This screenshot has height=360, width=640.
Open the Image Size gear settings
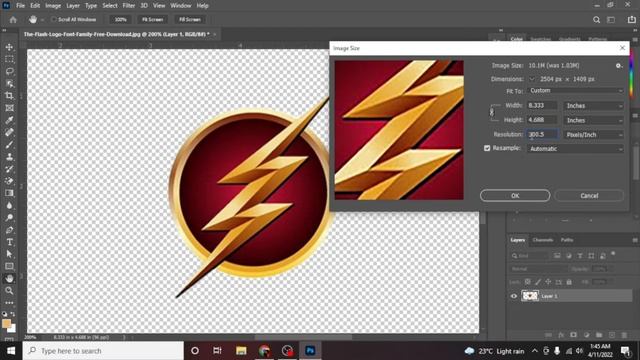619,65
